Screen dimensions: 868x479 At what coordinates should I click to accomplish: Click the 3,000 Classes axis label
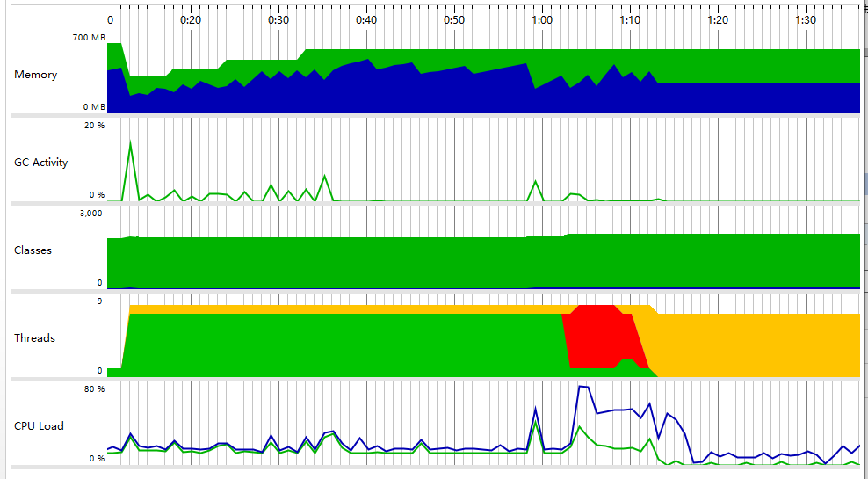pyautogui.click(x=90, y=214)
